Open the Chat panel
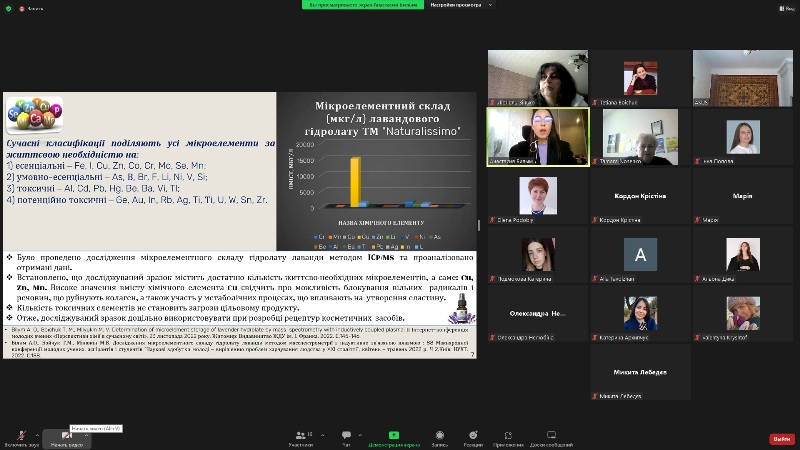The image size is (800, 450). [346, 438]
